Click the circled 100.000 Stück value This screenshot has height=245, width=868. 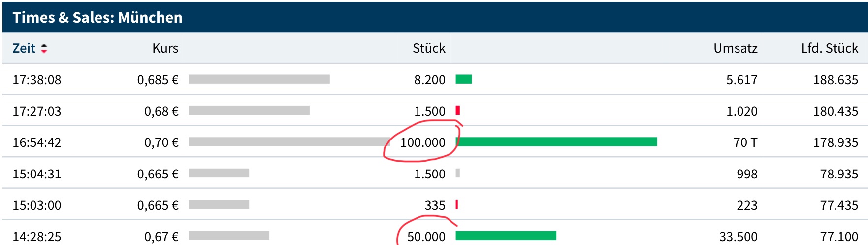(x=422, y=142)
